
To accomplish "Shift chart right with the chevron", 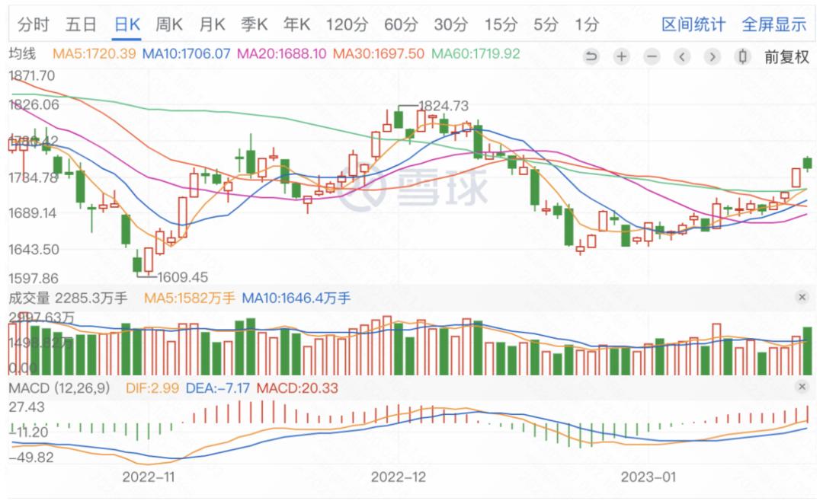I will click(713, 56).
